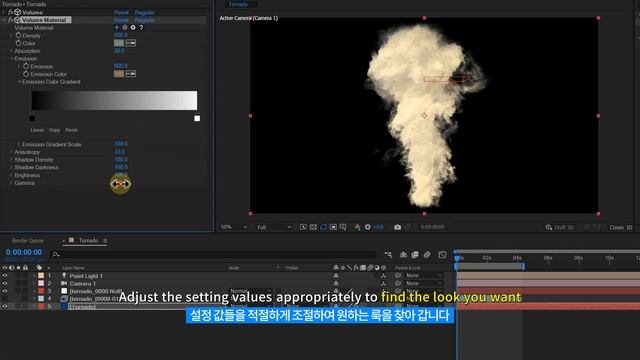Click the label color box of Point Light 1
640x360 pixels.
click(41, 276)
